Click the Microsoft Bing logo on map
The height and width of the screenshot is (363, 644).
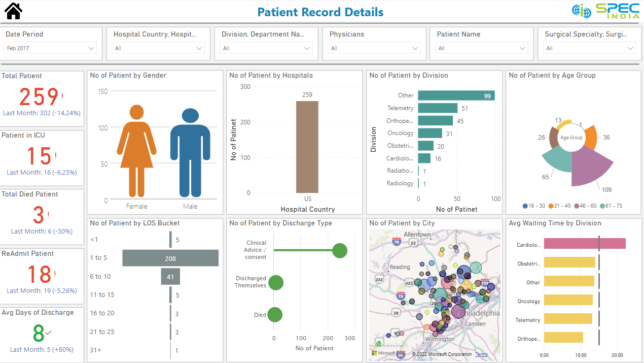[383, 353]
